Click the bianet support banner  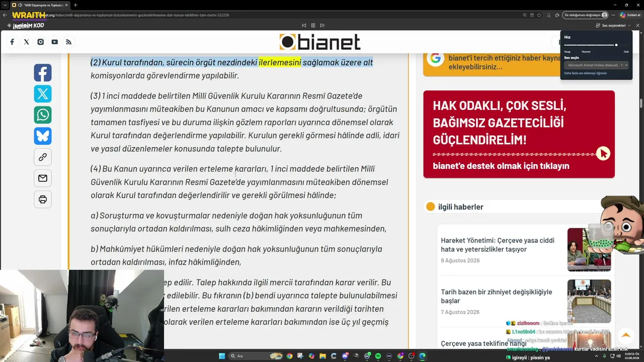click(519, 134)
